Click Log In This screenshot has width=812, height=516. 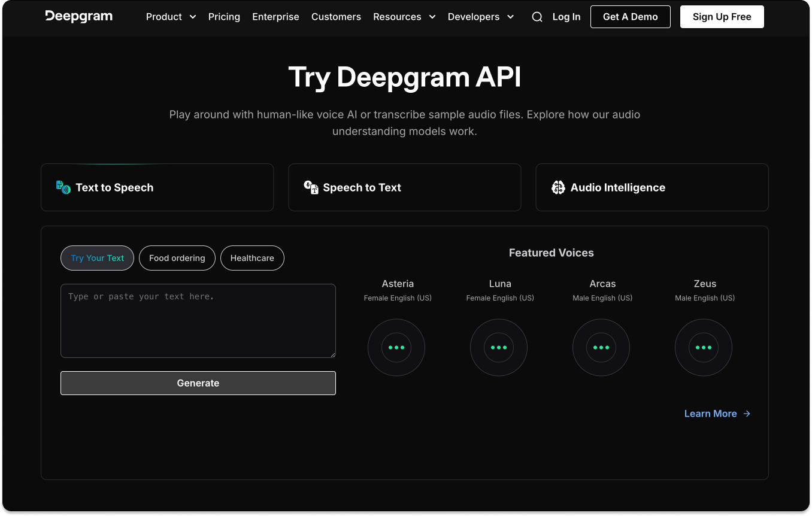(566, 17)
